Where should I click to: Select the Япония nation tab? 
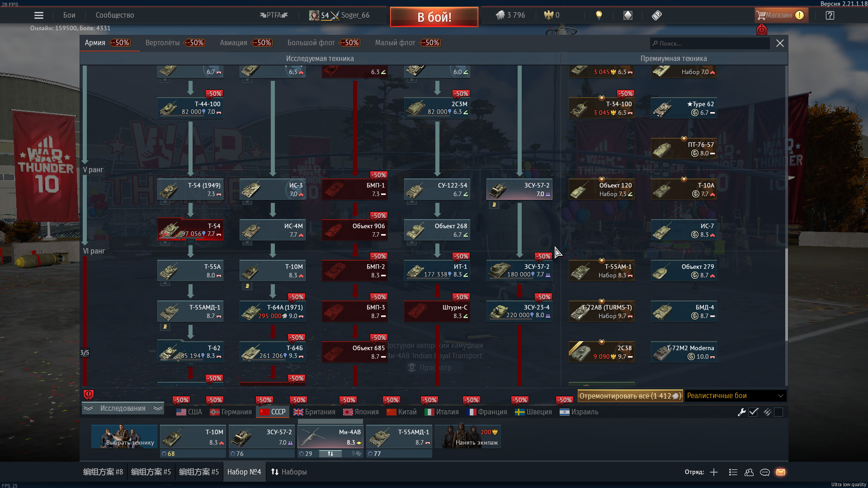[361, 412]
